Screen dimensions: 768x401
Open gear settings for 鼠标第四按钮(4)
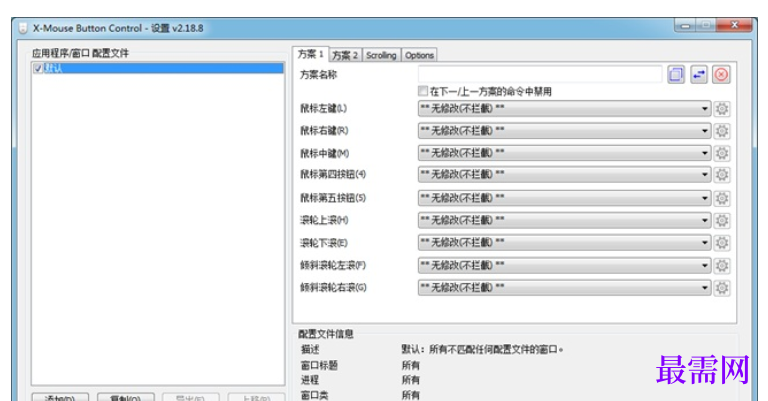721,174
